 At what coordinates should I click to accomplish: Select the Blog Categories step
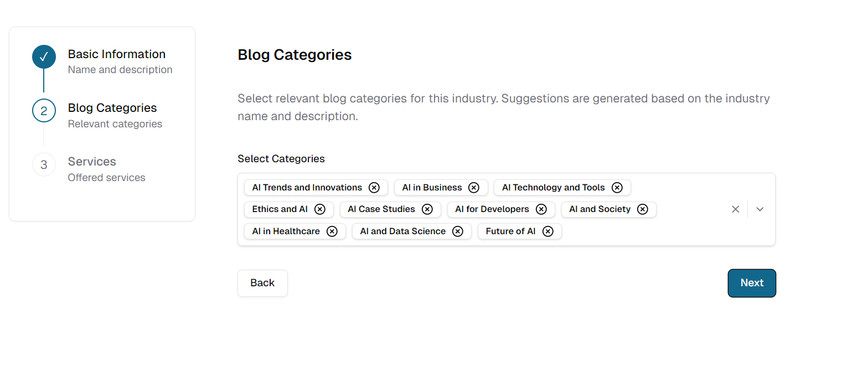click(112, 108)
